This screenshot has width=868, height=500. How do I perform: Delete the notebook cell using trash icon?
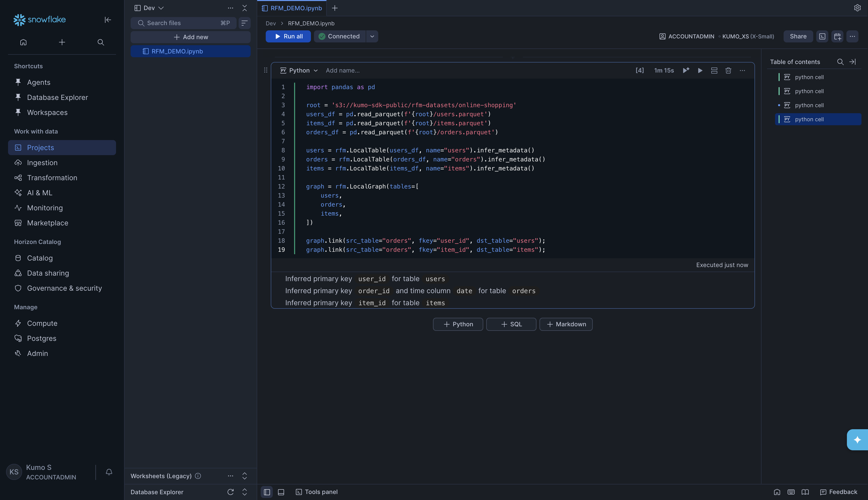click(x=728, y=70)
